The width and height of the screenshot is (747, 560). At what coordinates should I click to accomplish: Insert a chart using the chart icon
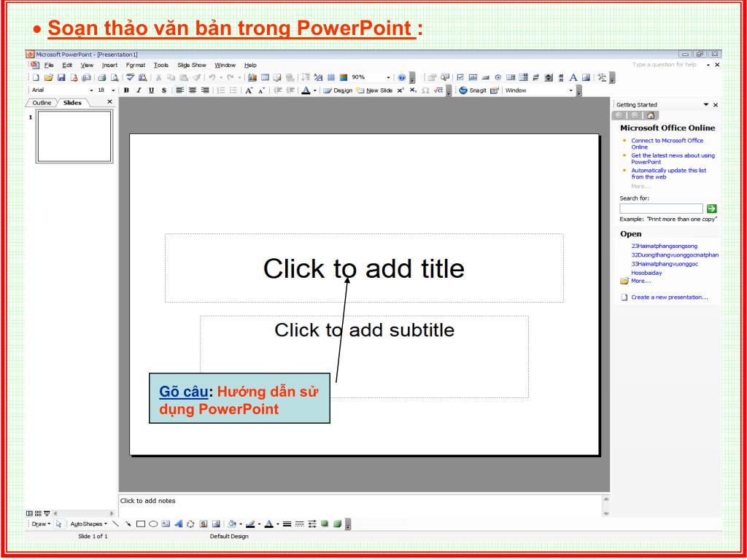pos(252,77)
